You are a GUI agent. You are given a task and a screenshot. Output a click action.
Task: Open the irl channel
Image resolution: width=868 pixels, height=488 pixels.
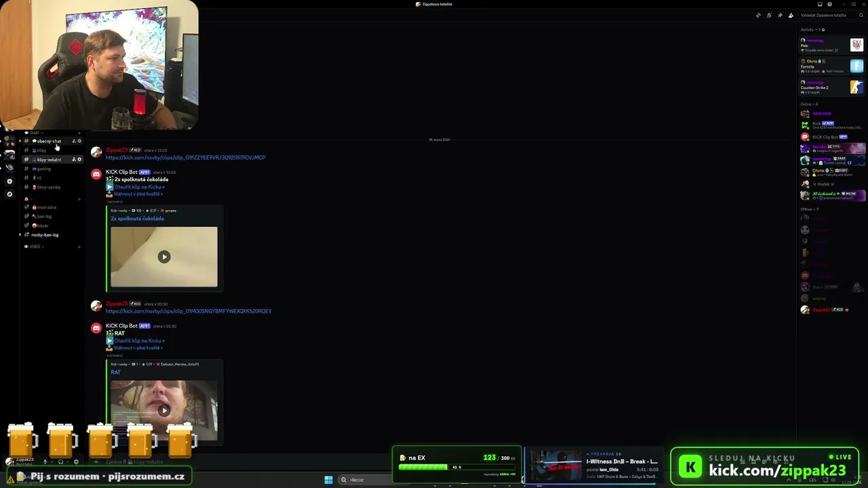[x=52, y=178]
